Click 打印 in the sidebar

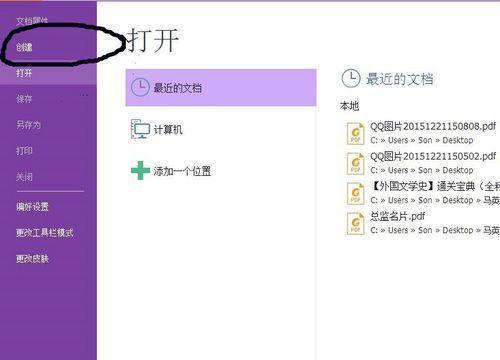tap(24, 150)
